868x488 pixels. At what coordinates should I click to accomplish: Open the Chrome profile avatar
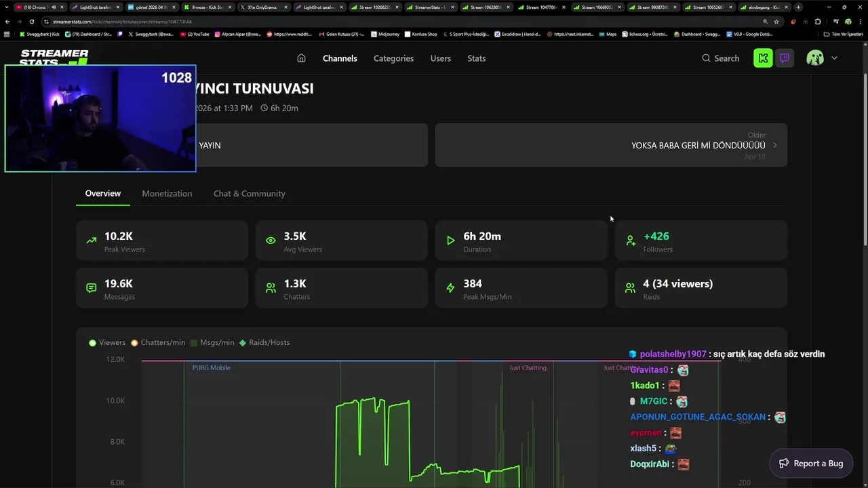(848, 21)
